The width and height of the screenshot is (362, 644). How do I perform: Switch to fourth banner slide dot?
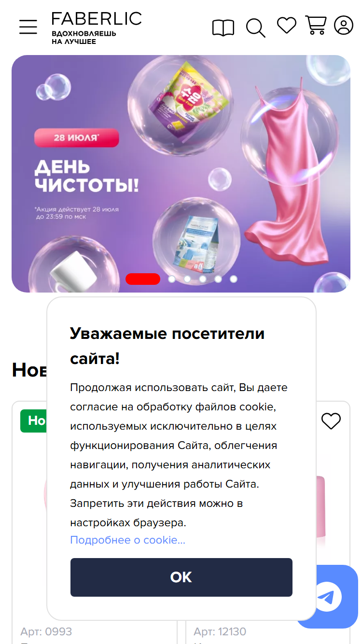click(x=203, y=279)
